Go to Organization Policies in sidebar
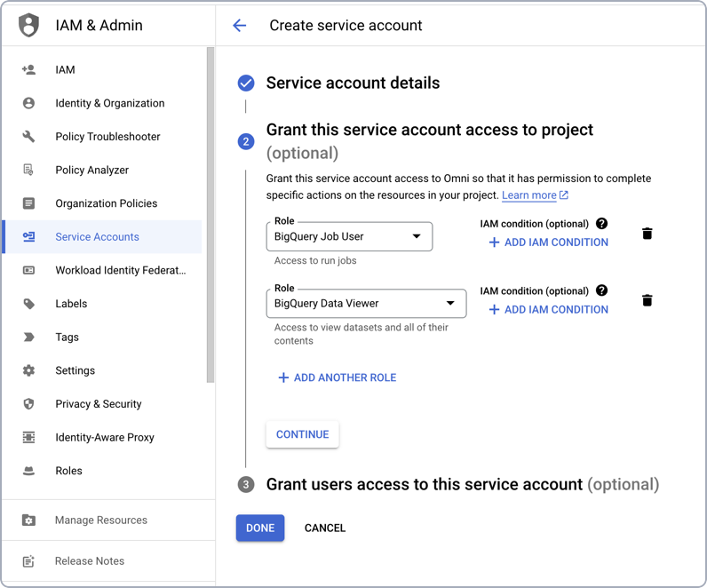This screenshot has width=707, height=588. [x=106, y=203]
